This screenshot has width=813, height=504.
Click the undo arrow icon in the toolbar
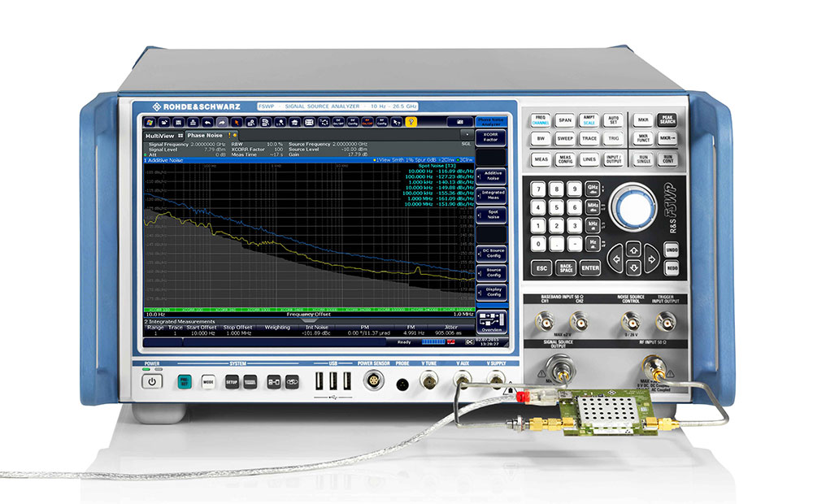(x=207, y=124)
